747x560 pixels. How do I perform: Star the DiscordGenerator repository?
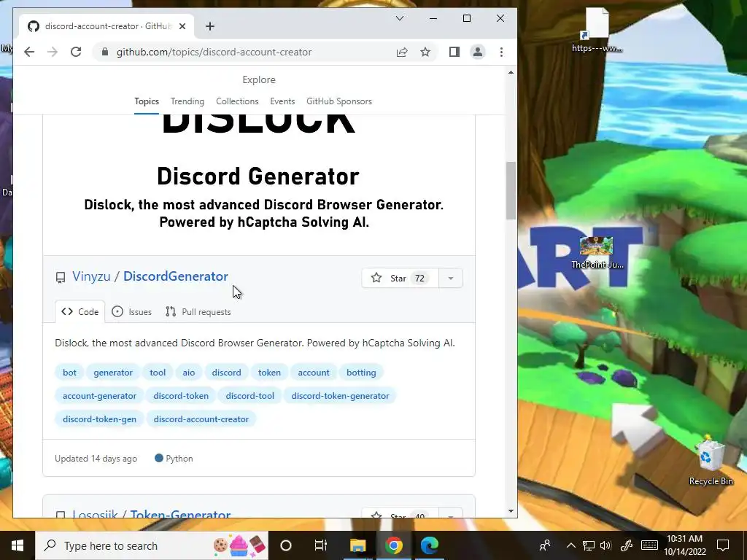(x=400, y=278)
